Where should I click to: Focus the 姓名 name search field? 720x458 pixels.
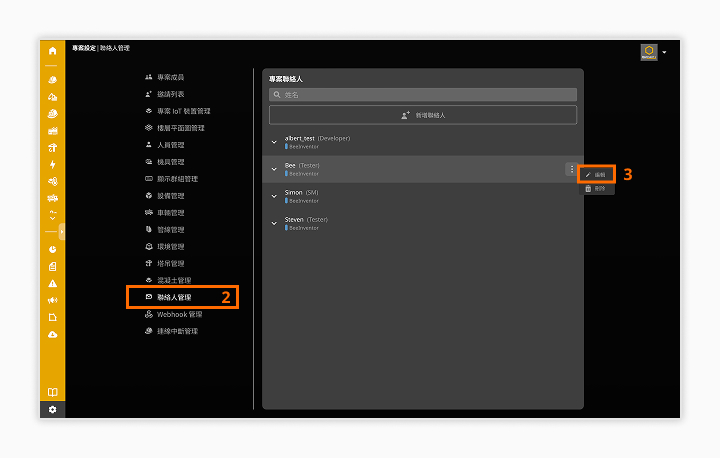pos(423,95)
